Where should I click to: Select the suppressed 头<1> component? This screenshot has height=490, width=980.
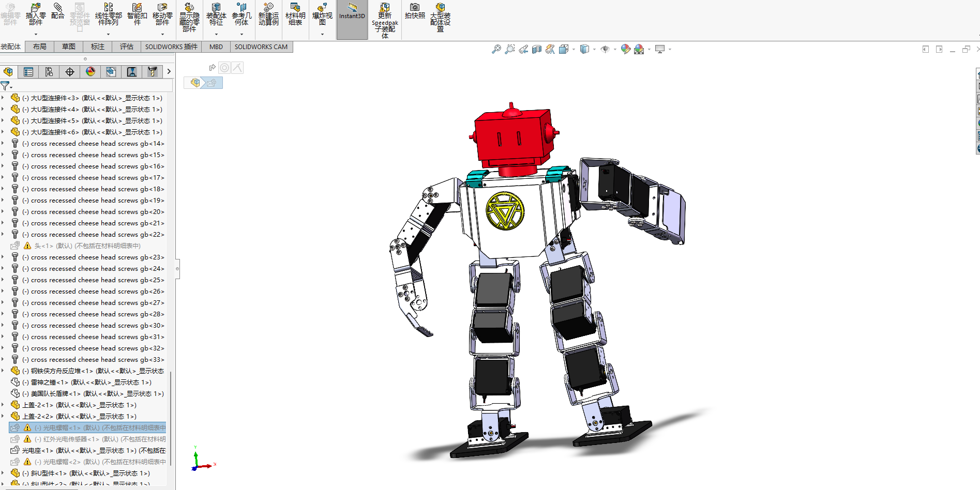[x=75, y=246]
